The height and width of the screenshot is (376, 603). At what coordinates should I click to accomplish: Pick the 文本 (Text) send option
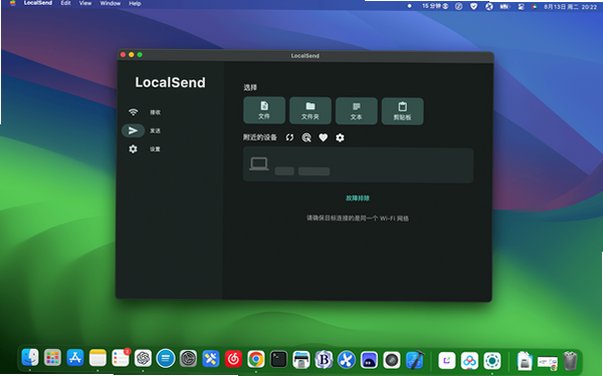[356, 111]
